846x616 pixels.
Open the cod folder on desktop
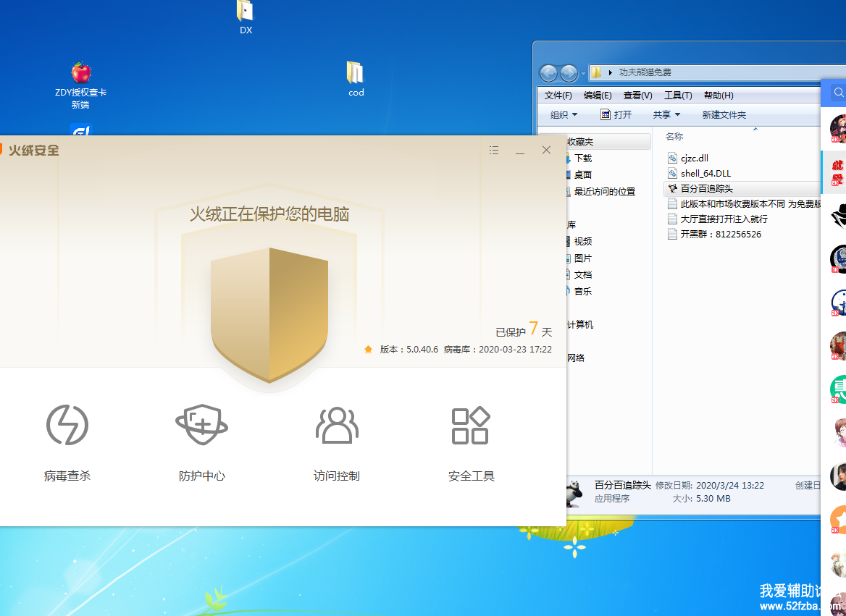(x=355, y=72)
